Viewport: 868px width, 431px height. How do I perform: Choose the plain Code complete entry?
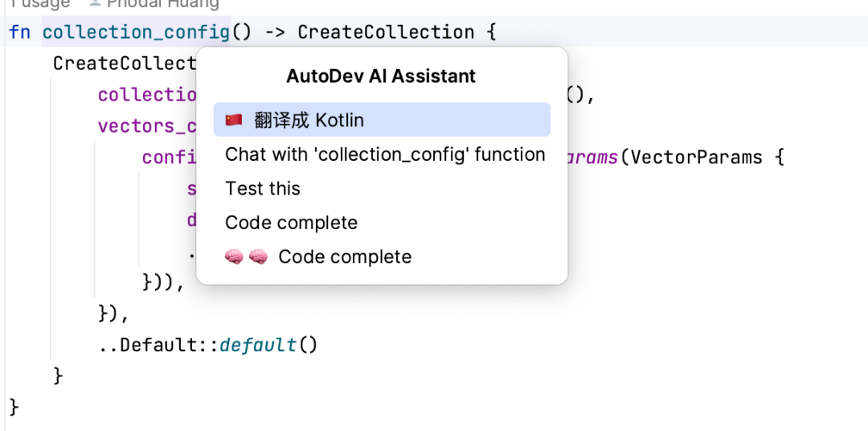click(x=291, y=223)
